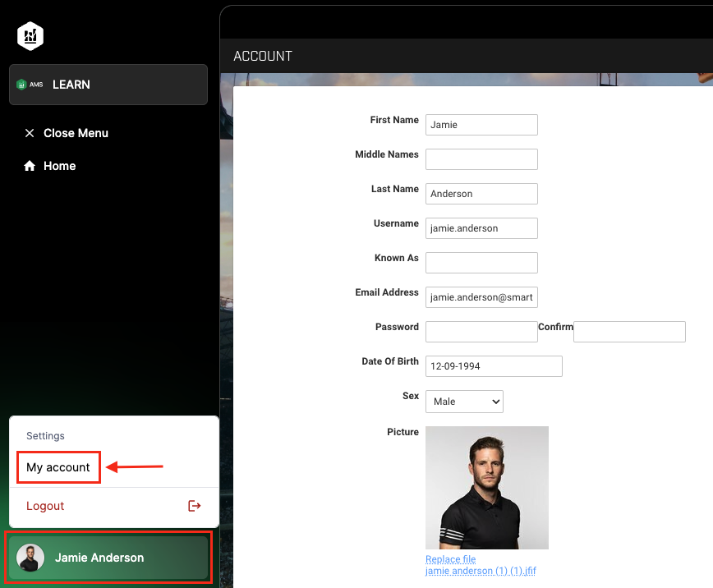Open the Date Of Birth picker field
The image size is (713, 588).
click(x=493, y=366)
